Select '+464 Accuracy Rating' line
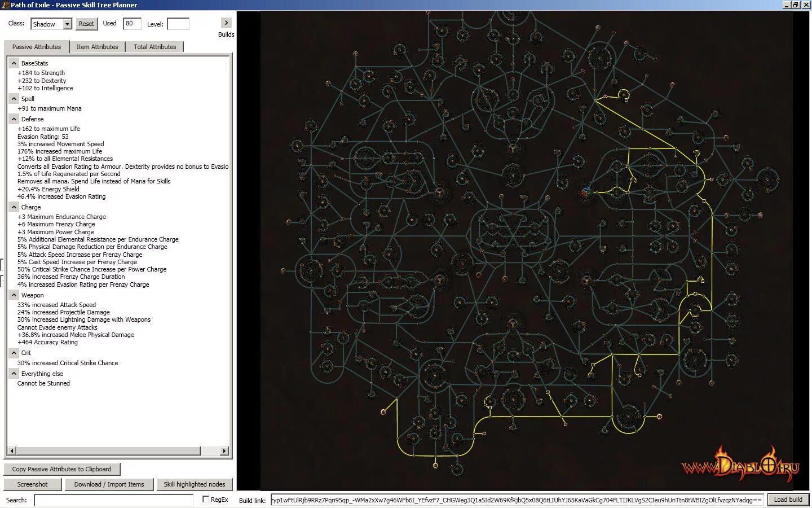This screenshot has width=812, height=508. click(x=47, y=342)
